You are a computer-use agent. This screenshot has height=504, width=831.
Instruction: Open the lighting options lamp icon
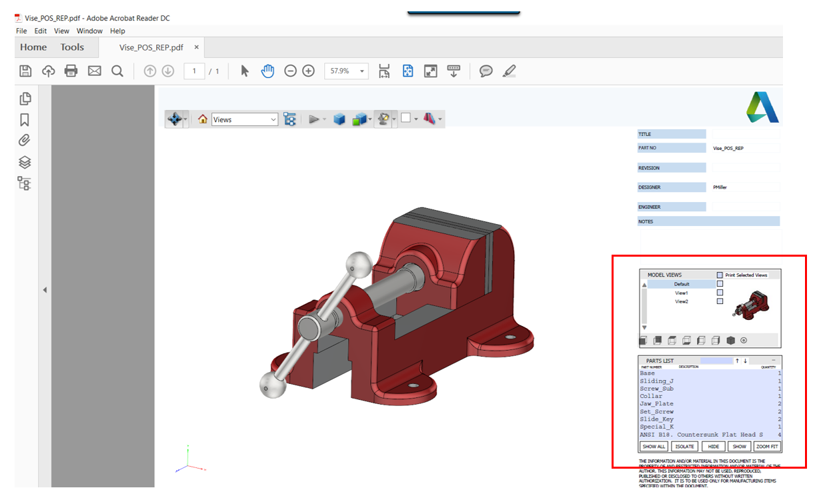tap(383, 119)
